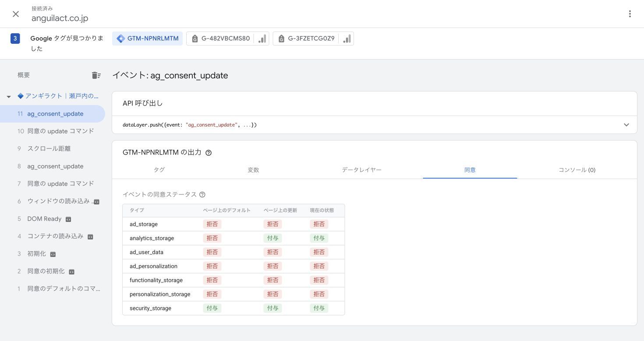Click the ad_storage row label
Screen dimensions: 644x341
coord(144,224)
